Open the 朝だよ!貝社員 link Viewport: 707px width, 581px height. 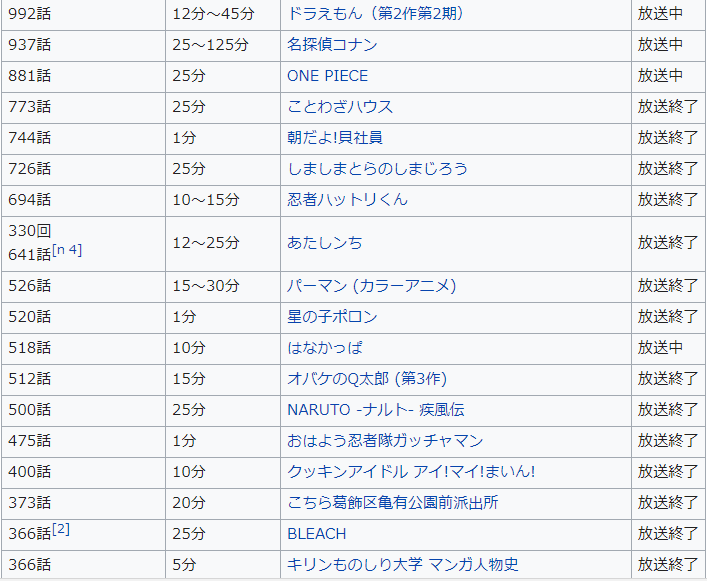(x=334, y=138)
